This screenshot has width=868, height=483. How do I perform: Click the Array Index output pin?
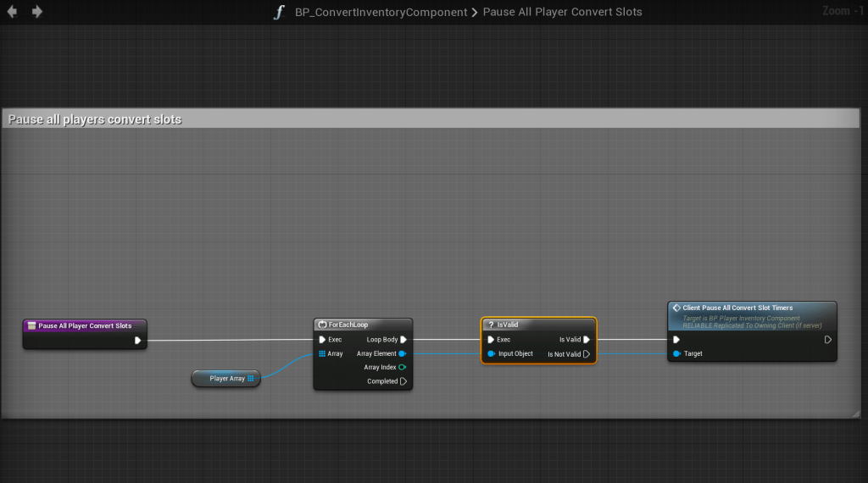[x=403, y=368]
